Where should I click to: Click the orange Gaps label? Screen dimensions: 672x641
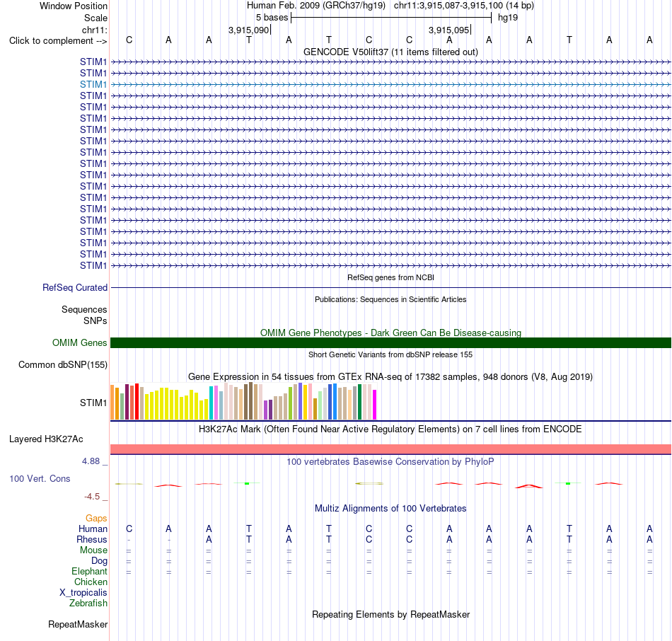96,519
